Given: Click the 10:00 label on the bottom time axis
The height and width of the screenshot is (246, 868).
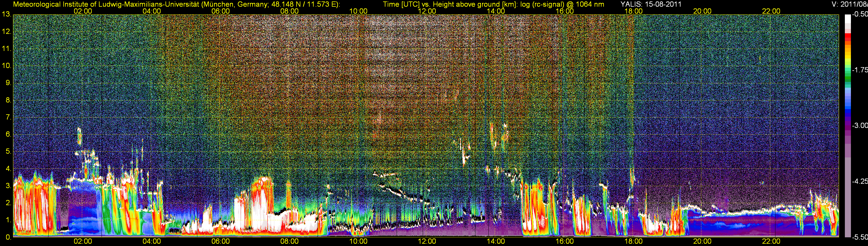Looking at the screenshot, I should tap(358, 241).
